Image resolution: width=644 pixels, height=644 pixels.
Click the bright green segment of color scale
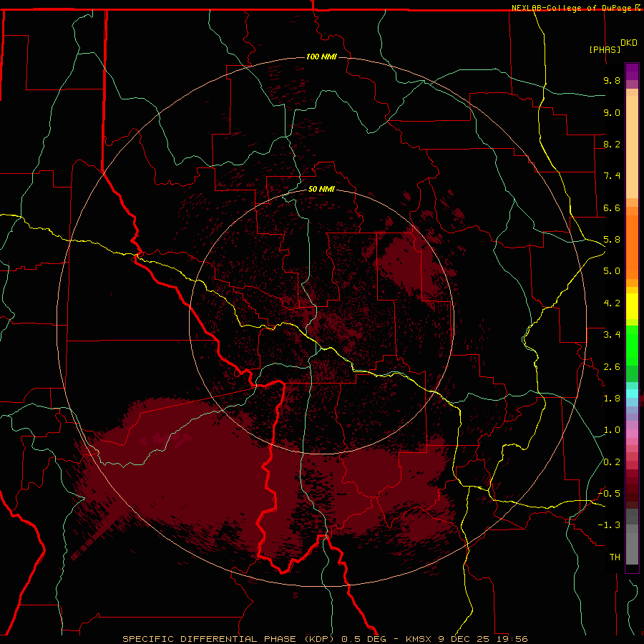(x=632, y=345)
